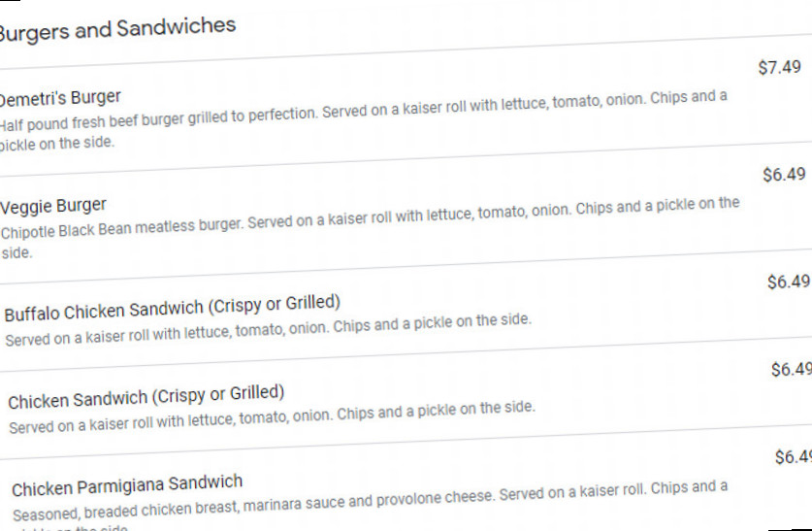Click the Chipotle Black Bean description text
The image size is (812, 531).
[x=370, y=217]
